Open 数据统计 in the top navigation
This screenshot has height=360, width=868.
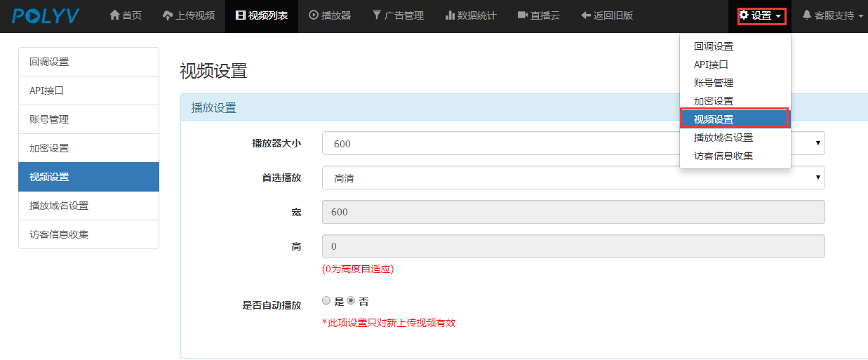tap(471, 15)
